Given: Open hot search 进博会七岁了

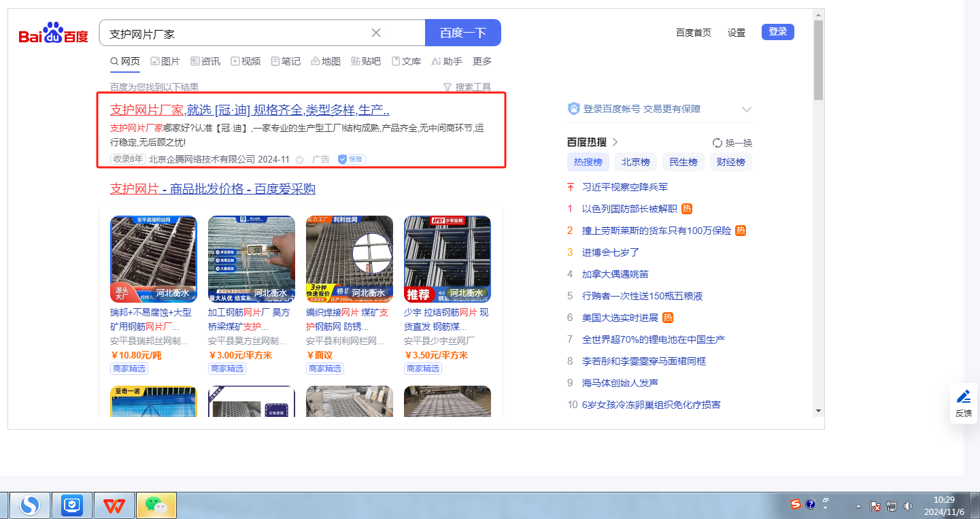Looking at the screenshot, I should coord(611,252).
